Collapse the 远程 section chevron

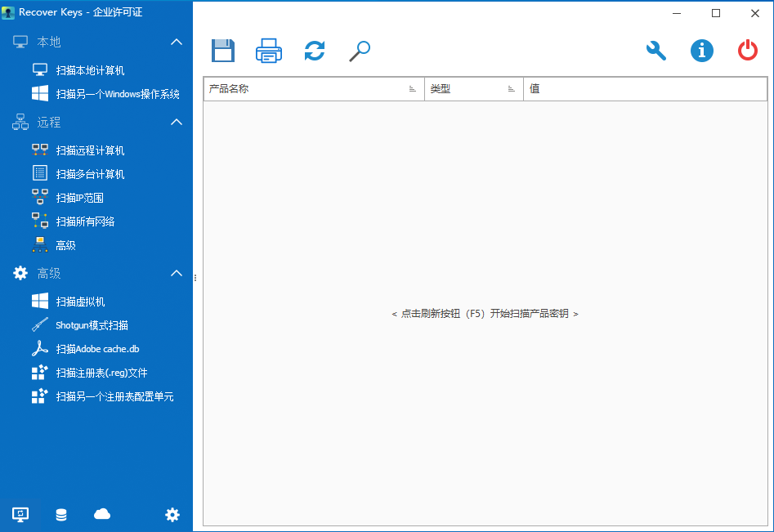(177, 122)
